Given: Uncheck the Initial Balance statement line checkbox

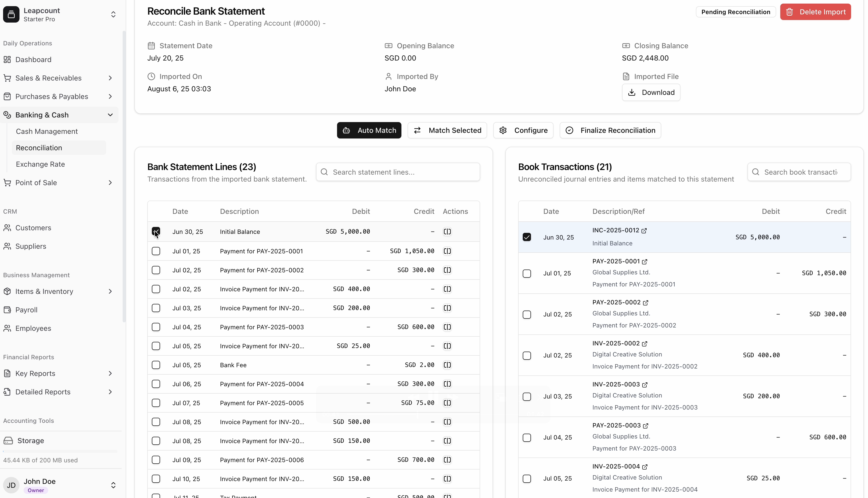Looking at the screenshot, I should pos(156,232).
